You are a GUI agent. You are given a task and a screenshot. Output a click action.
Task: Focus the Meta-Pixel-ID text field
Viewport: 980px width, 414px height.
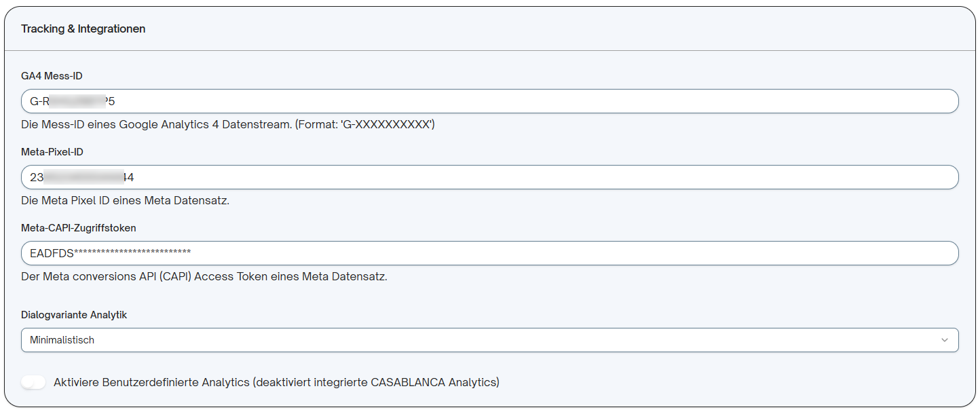click(489, 177)
